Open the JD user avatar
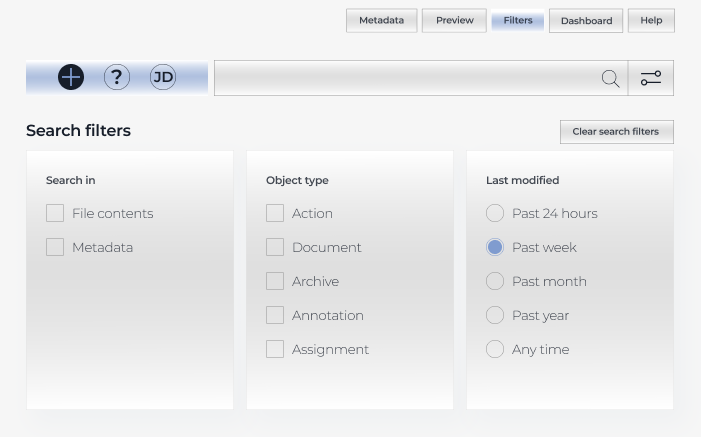This screenshot has width=702, height=438. (x=163, y=77)
